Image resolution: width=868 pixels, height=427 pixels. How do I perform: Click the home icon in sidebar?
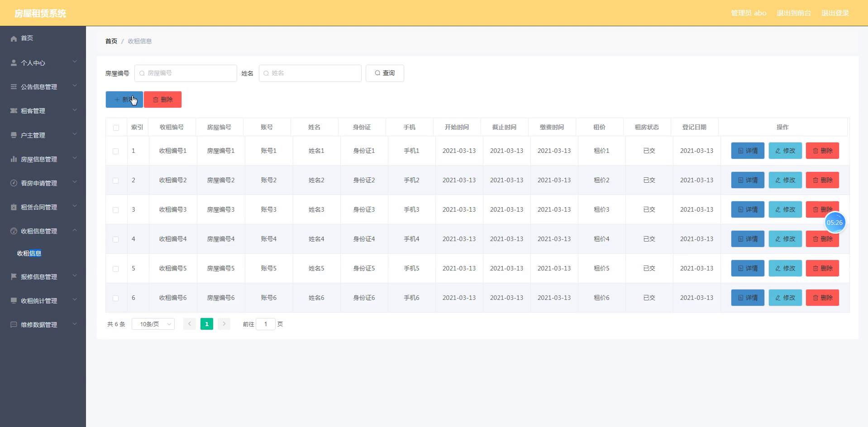[x=14, y=38]
